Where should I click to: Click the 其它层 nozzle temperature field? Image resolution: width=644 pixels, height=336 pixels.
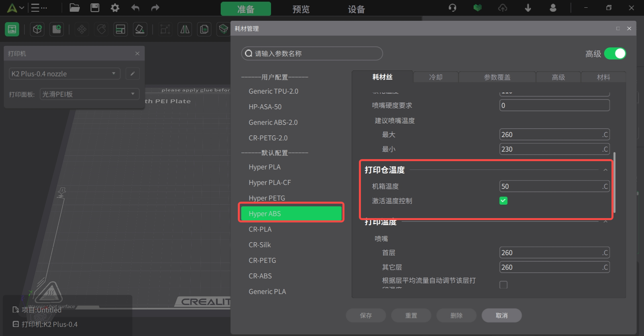pos(554,267)
